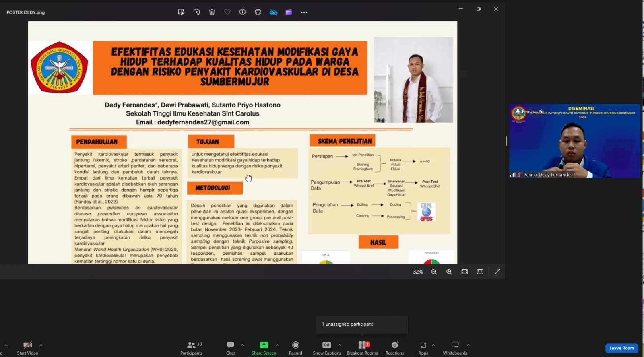Rotate the poster image
This screenshot has width=644, height=357.
click(x=196, y=12)
